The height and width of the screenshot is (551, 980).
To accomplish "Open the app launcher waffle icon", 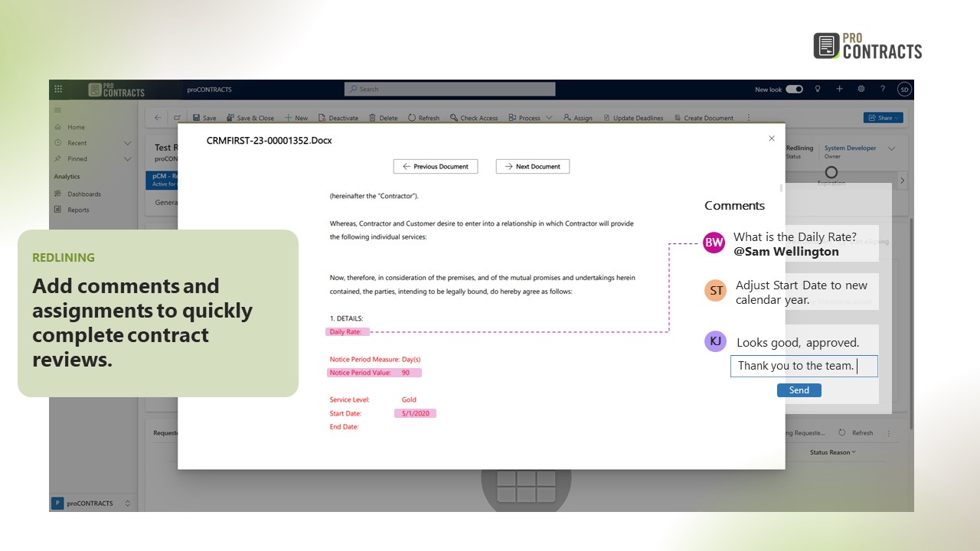I will tap(58, 90).
